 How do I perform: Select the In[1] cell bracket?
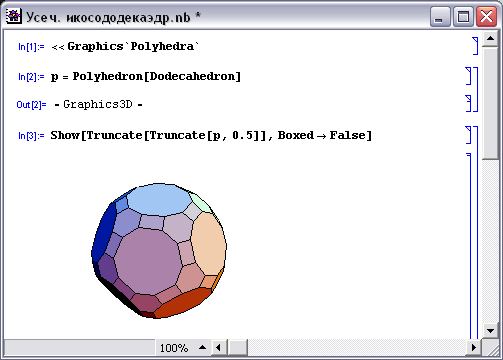click(475, 46)
